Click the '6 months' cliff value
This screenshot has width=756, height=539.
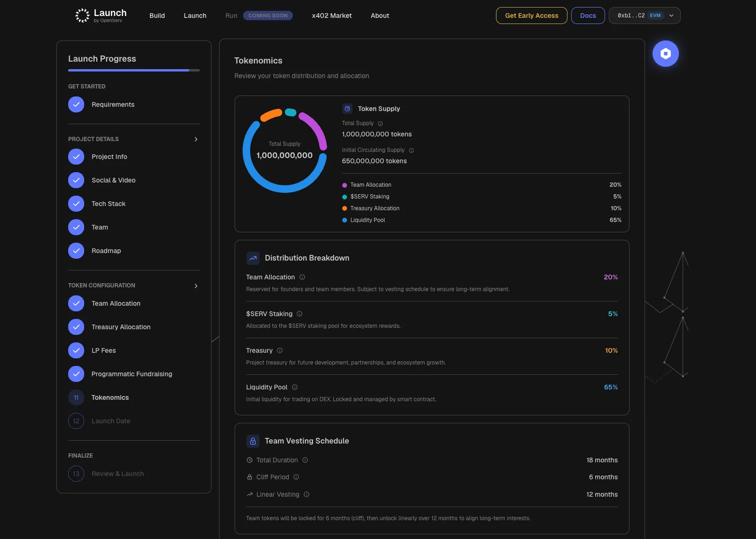click(603, 477)
